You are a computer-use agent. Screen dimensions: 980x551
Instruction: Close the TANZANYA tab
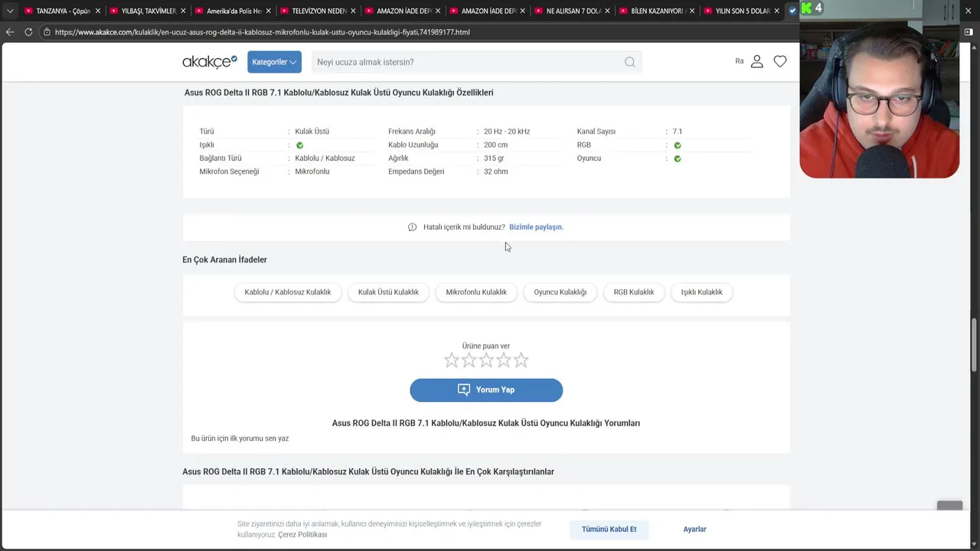click(x=98, y=11)
